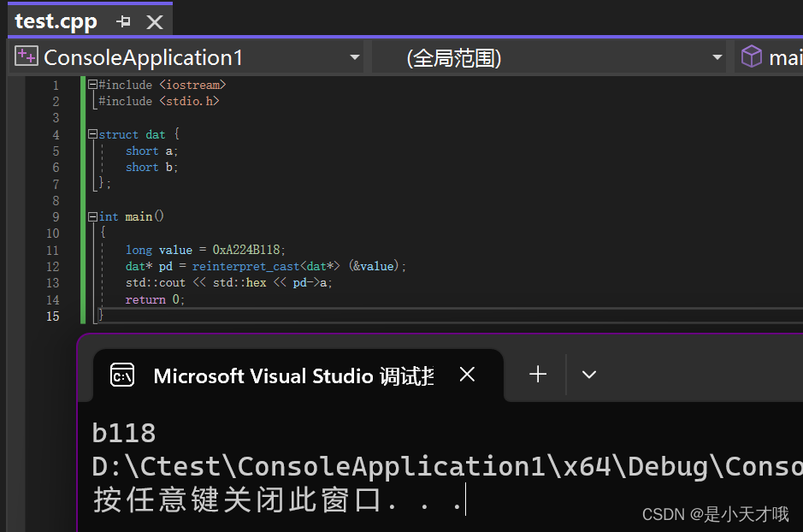Open the (全局范围) scope dropdown

click(x=717, y=56)
